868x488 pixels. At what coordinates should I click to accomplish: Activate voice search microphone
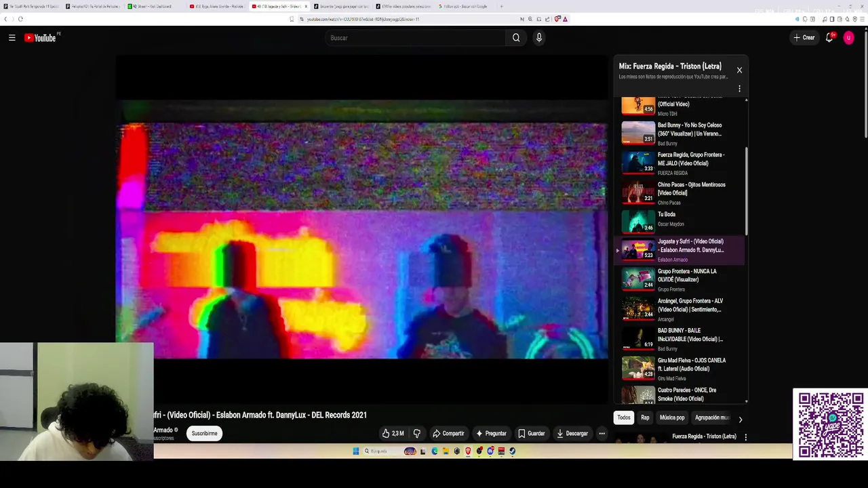(x=539, y=38)
